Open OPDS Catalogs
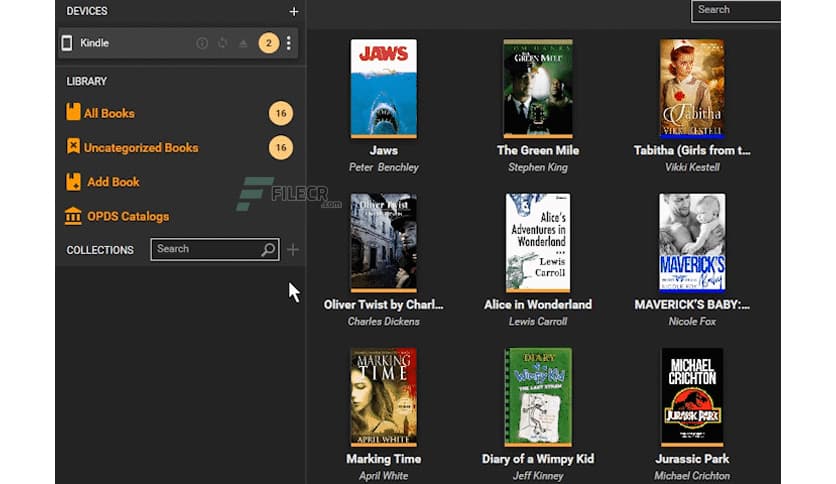836x484 pixels. pyautogui.click(x=128, y=216)
